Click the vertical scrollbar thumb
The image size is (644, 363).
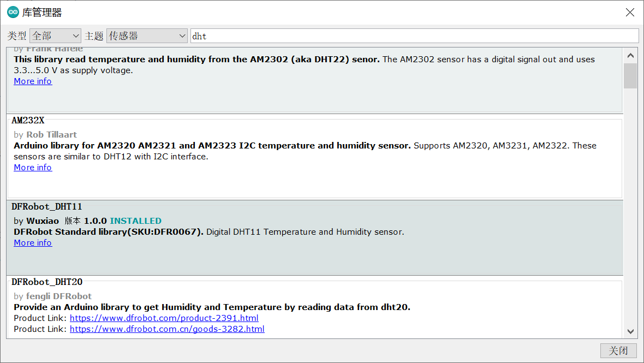[630, 76]
